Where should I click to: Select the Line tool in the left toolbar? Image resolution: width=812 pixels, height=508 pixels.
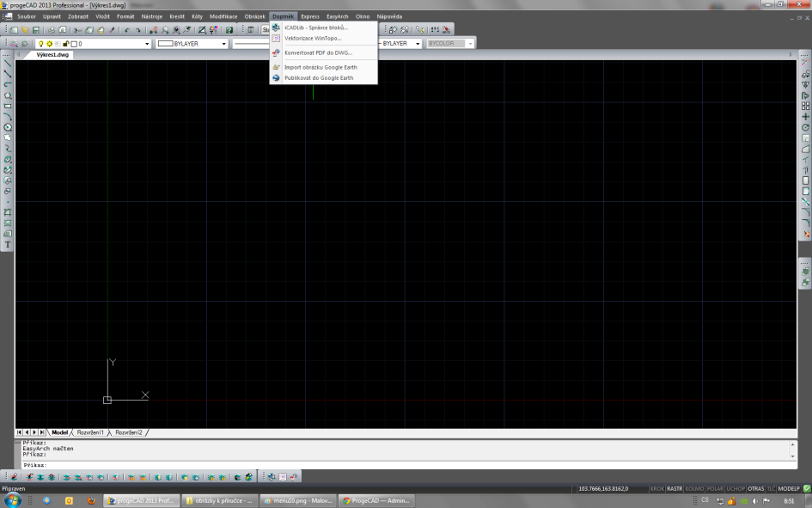[8, 63]
